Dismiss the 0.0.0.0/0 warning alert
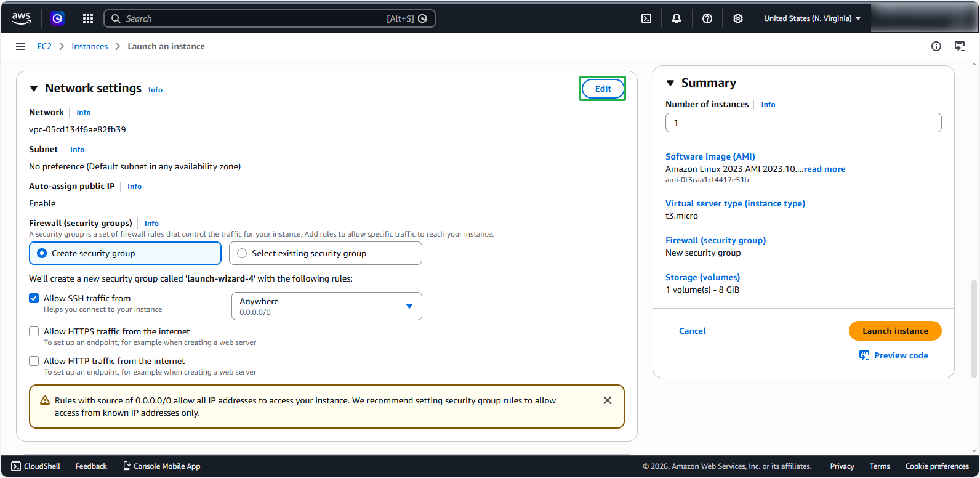The image size is (980, 478). (608, 400)
